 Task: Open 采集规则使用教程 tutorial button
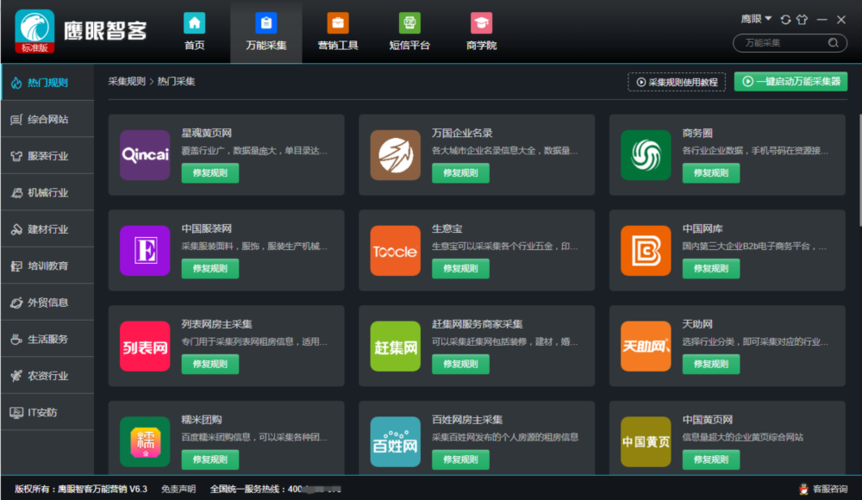(677, 82)
